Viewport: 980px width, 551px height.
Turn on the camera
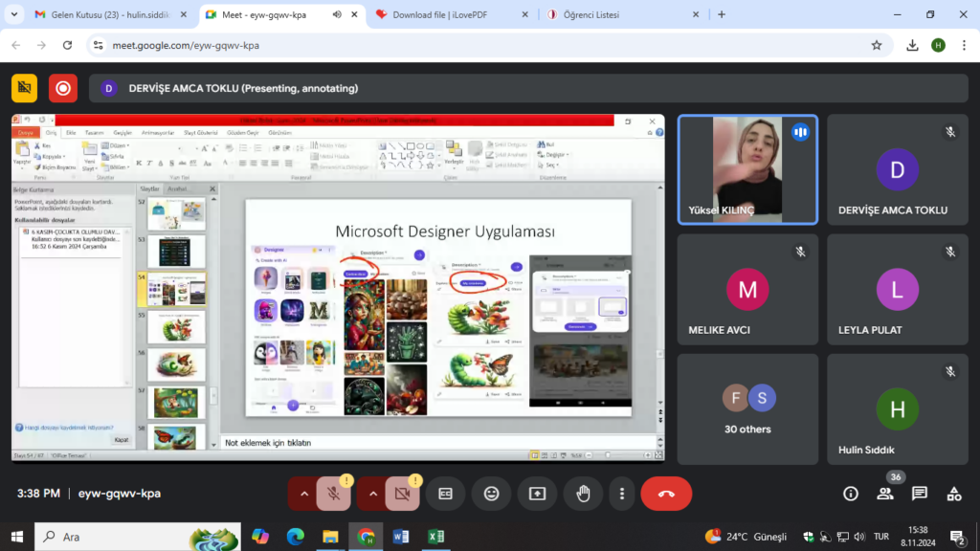[402, 494]
